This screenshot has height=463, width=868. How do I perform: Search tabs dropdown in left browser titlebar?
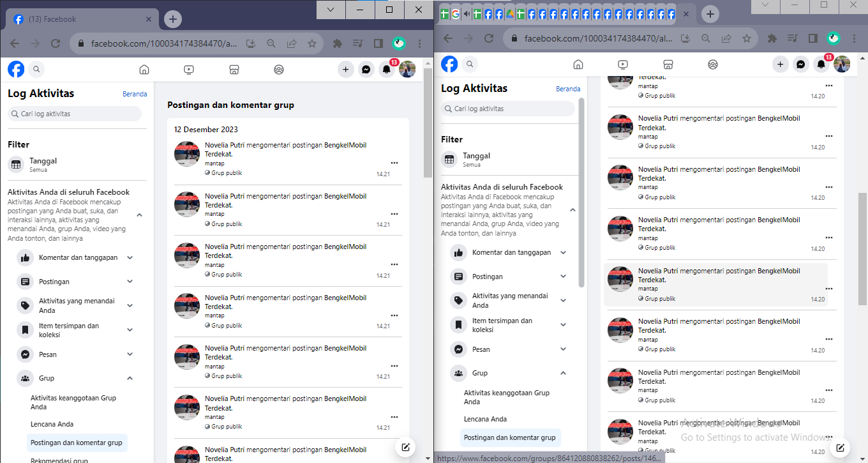point(331,10)
